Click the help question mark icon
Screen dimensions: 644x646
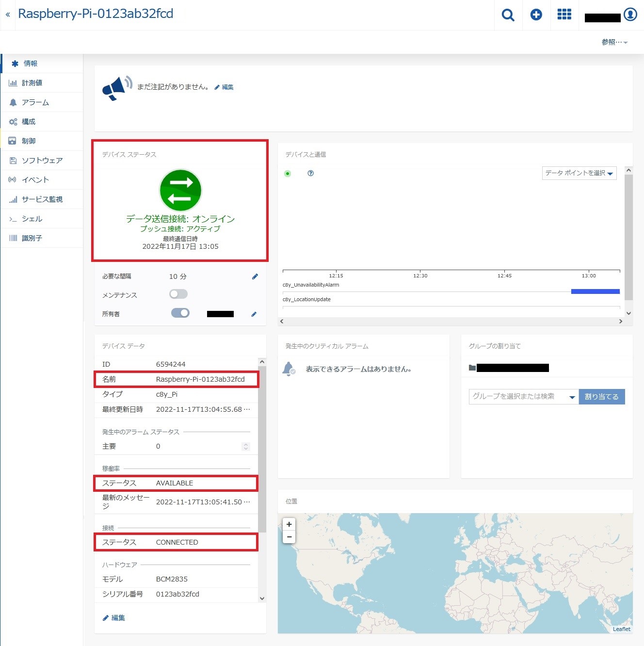point(311,173)
